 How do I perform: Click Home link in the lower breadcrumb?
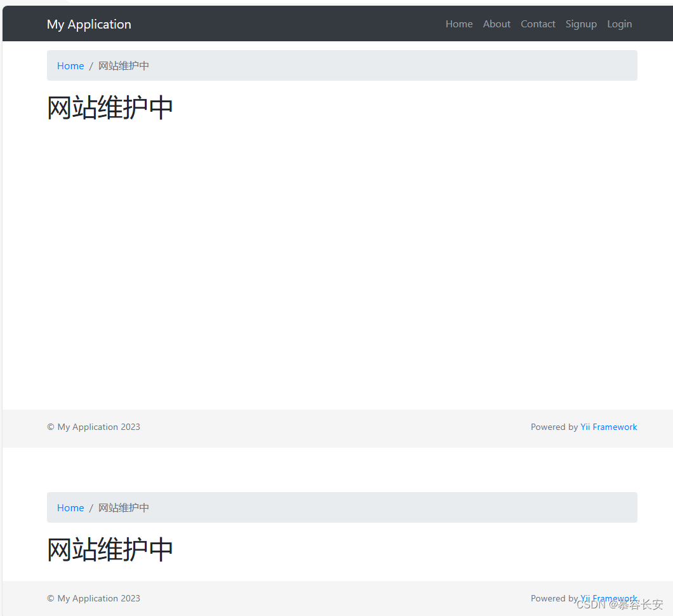pos(70,508)
